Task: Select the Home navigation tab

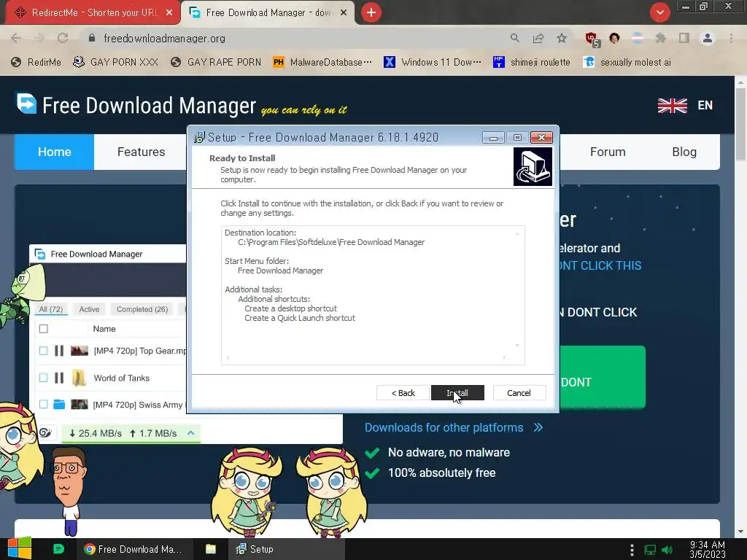Action: click(x=54, y=152)
